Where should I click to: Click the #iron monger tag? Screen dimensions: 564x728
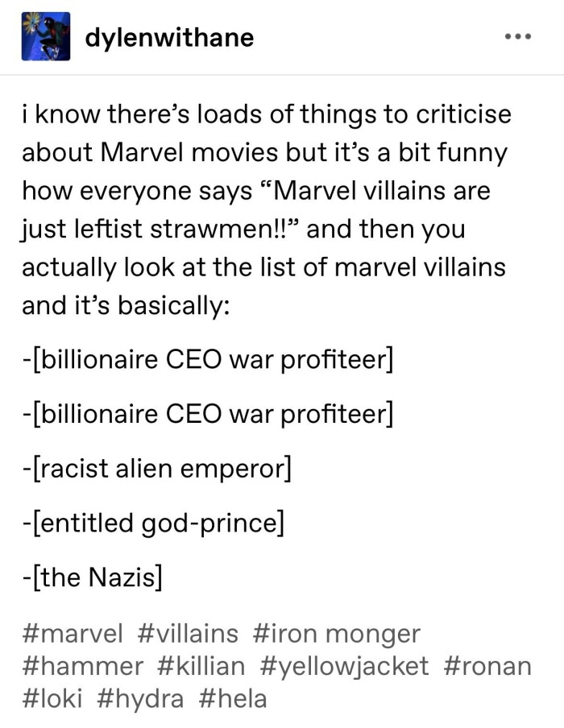coord(337,633)
